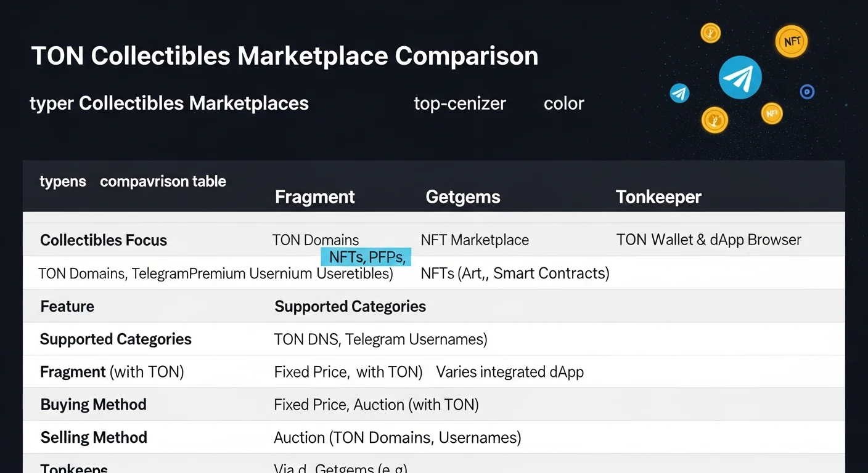Click the Getgems column header
The height and width of the screenshot is (473, 868).
coord(463,197)
